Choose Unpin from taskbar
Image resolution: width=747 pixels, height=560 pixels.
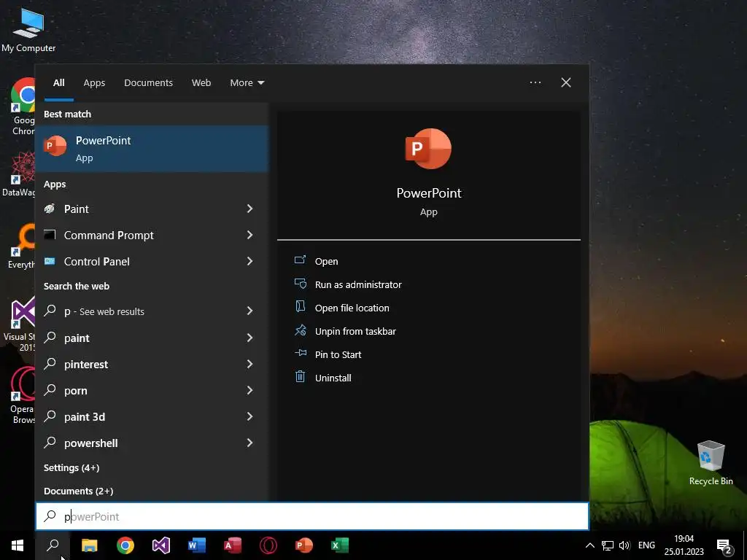point(355,332)
